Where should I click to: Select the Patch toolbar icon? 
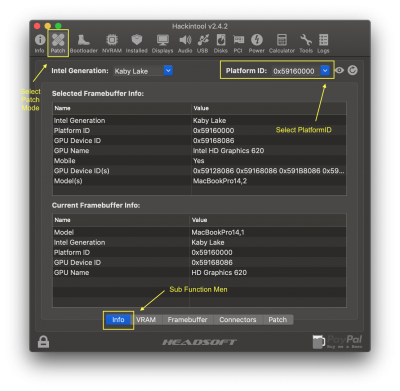[58, 43]
